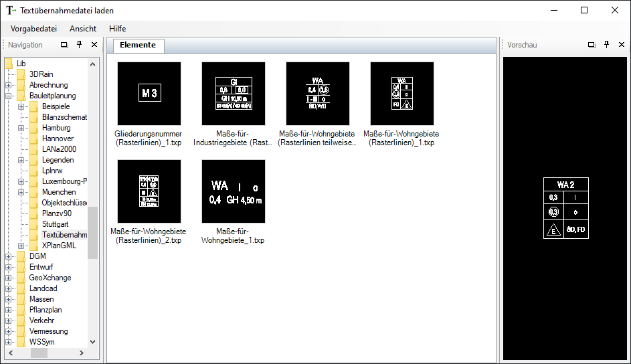
Task: Expand the DGM folder node
Action: pos(9,256)
